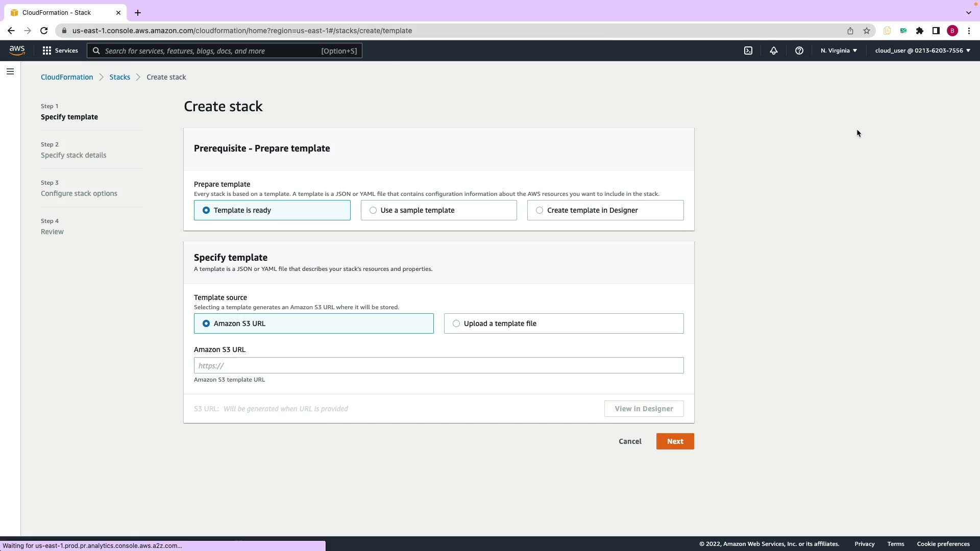Reload the page
The height and width of the screenshot is (551, 980).
click(44, 31)
